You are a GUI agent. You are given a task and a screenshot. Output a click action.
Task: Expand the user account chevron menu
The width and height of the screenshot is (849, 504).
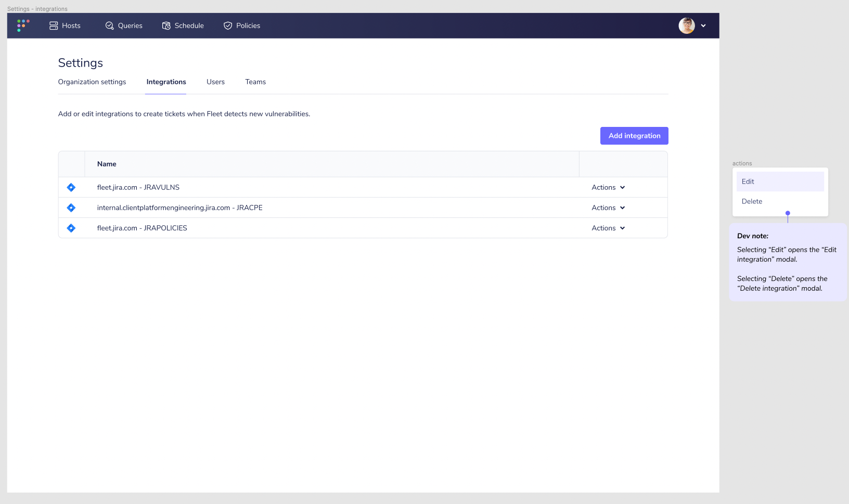coord(703,25)
